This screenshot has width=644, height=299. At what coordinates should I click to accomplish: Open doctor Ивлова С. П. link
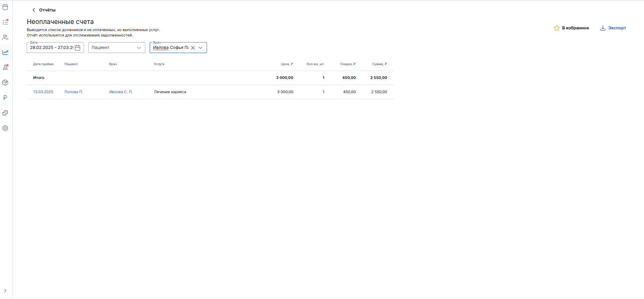pyautogui.click(x=121, y=92)
